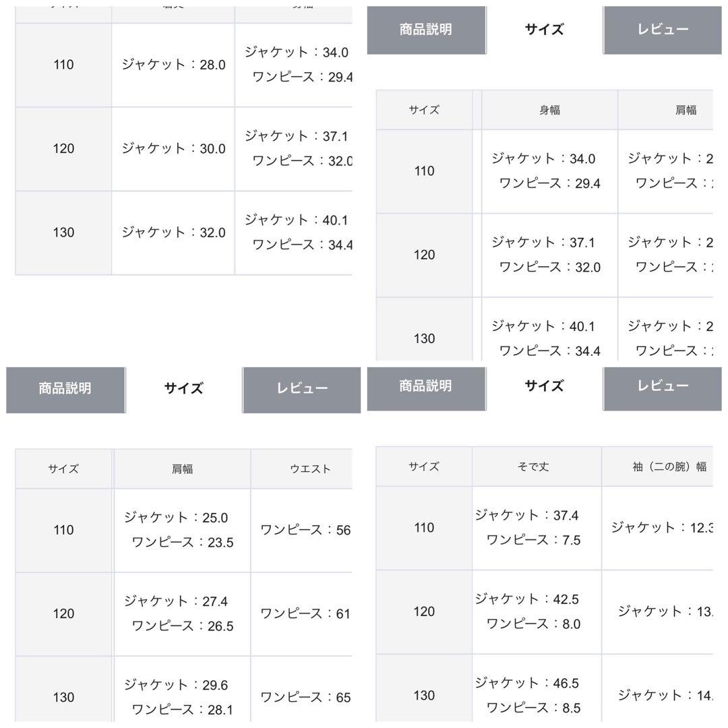Select the ジャケット:30.0 cell
Viewport: 728px width, 728px height.
click(x=173, y=149)
